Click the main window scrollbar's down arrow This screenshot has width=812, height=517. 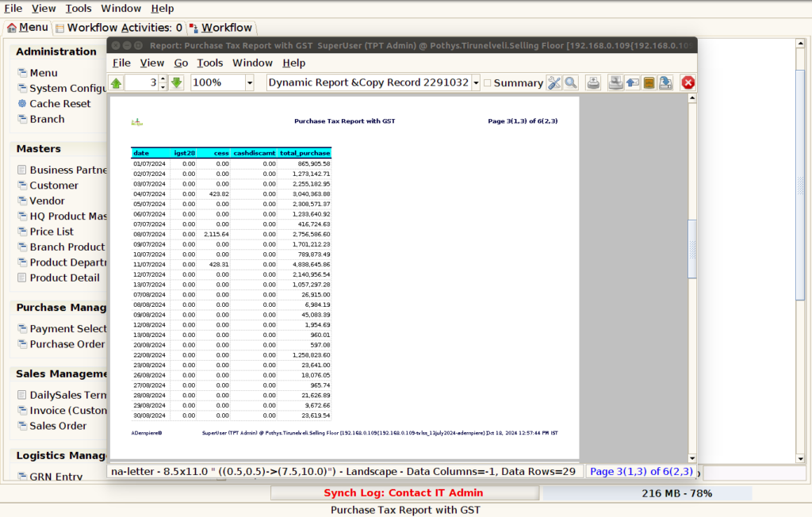[800, 458]
